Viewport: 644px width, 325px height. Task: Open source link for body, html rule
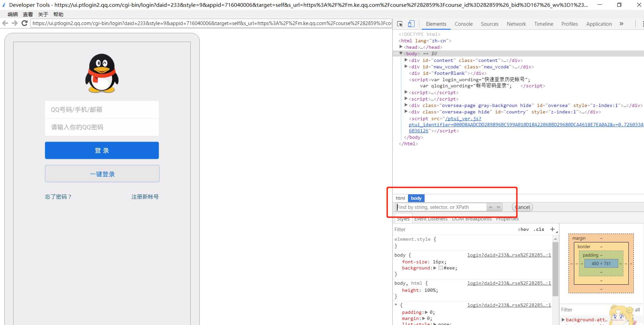[509, 283]
